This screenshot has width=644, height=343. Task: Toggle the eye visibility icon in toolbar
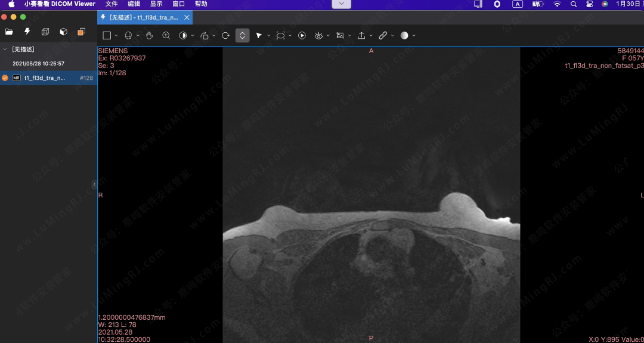pos(318,36)
